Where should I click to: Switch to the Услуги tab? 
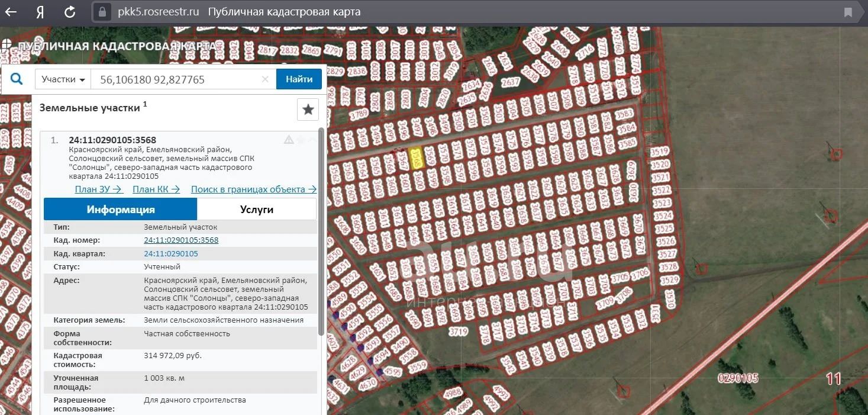(x=257, y=209)
